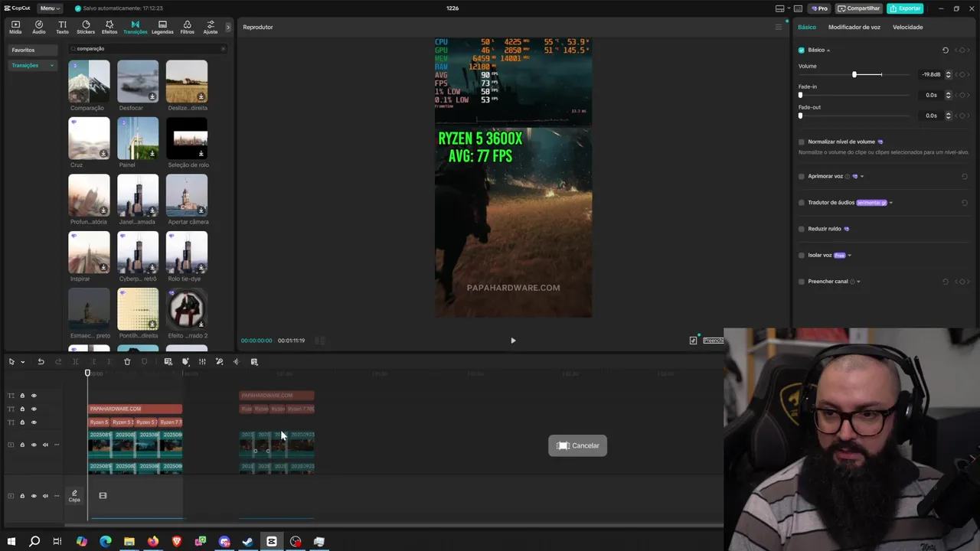Viewport: 980px width, 551px height.
Task: Delete the selected clip trash icon
Action: (127, 362)
